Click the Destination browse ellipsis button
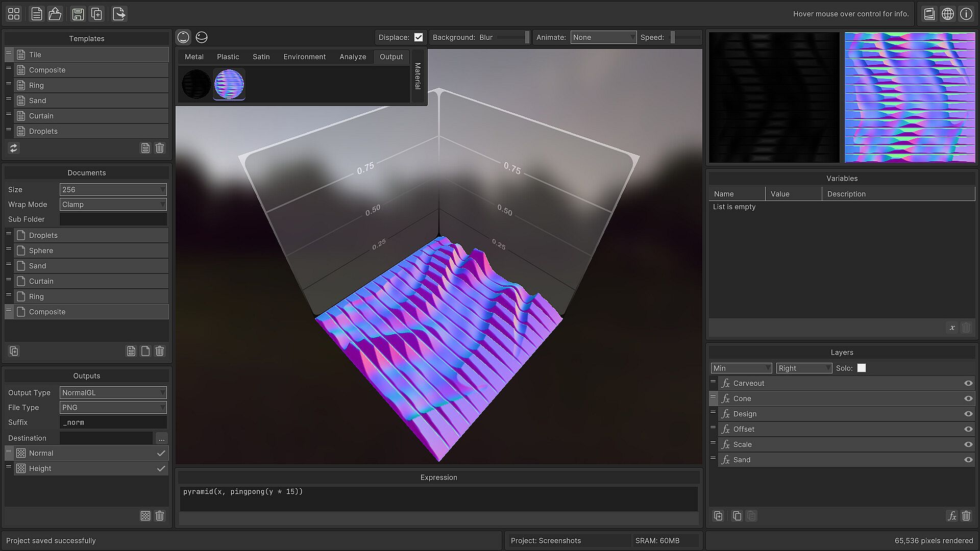 click(161, 438)
